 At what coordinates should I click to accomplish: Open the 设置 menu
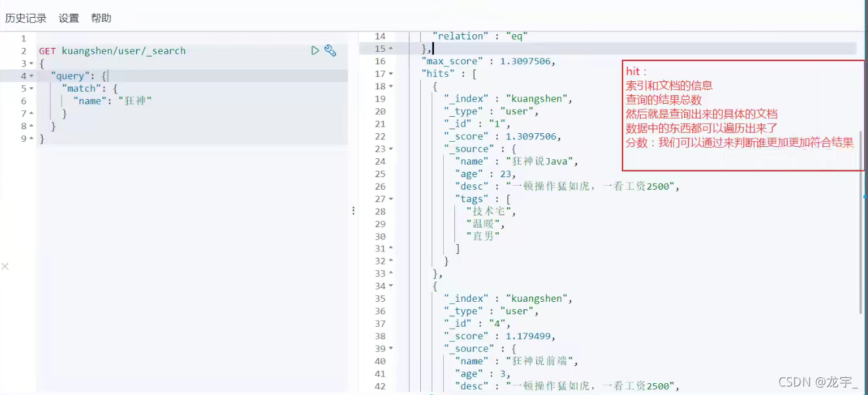click(x=69, y=18)
